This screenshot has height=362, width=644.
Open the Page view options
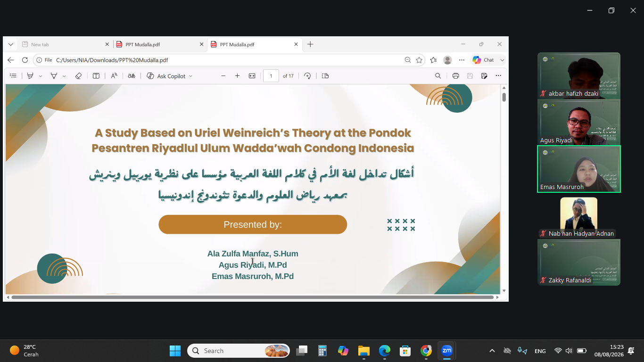pyautogui.click(x=325, y=76)
